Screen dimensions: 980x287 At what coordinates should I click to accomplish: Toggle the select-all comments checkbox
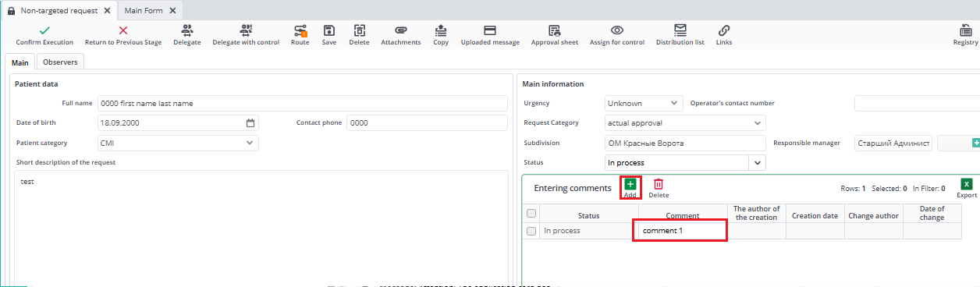coord(531,213)
